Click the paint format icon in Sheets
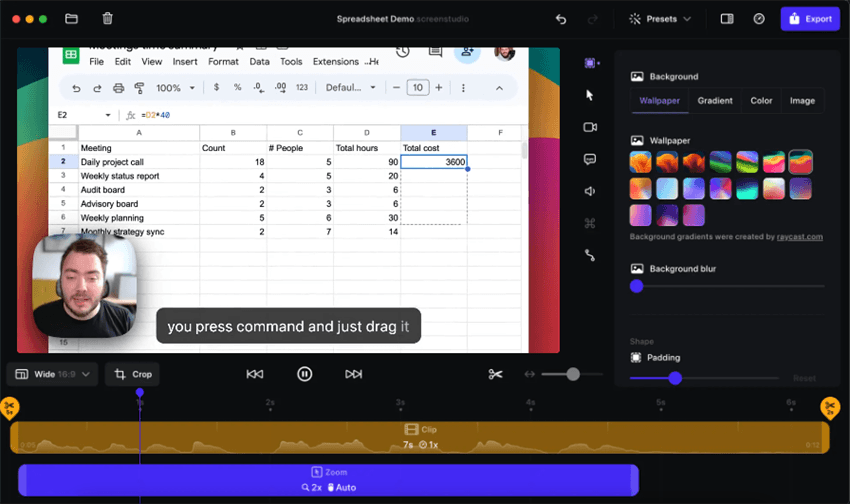 coord(139,88)
